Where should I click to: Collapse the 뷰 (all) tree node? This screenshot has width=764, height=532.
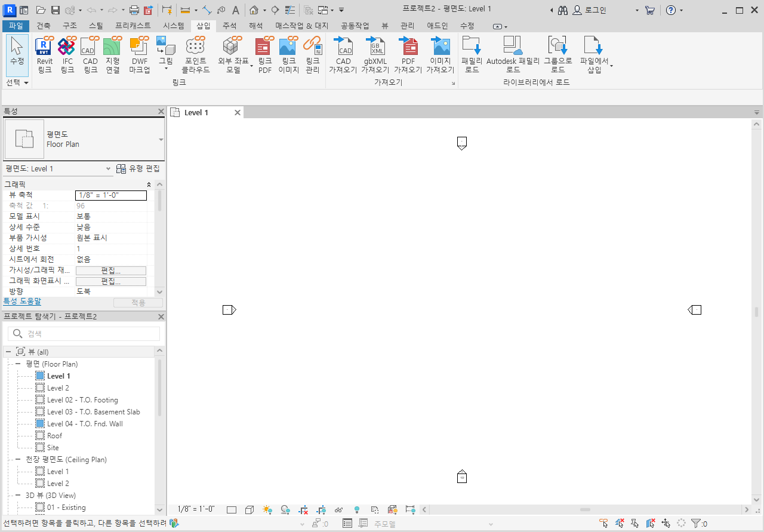pyautogui.click(x=8, y=352)
